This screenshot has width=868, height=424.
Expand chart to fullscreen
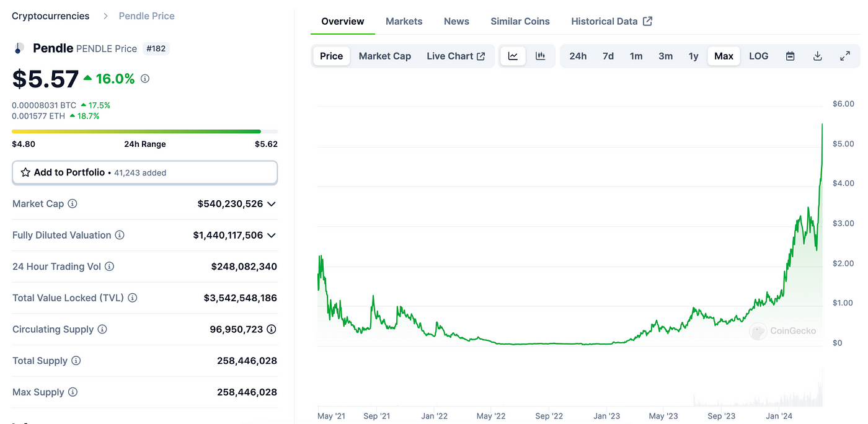point(844,56)
